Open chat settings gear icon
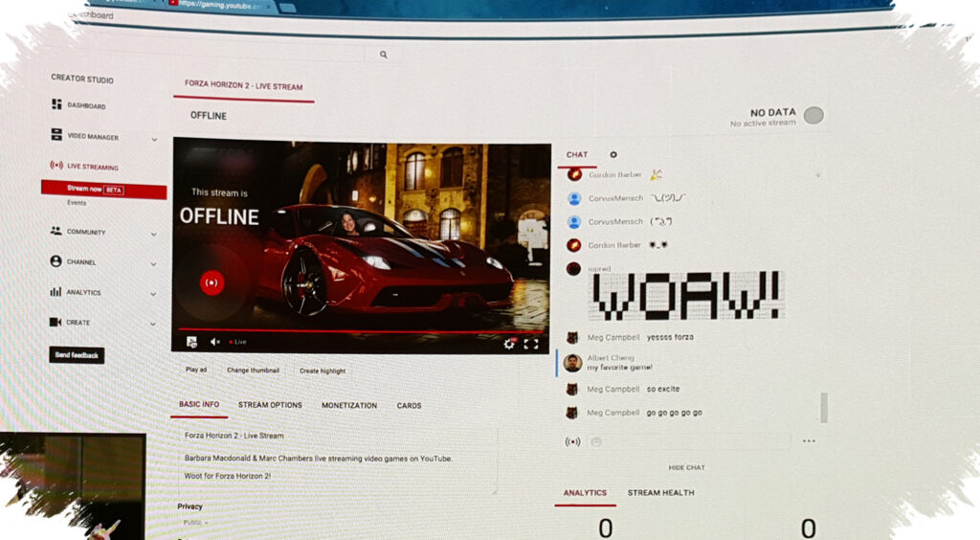 point(613,154)
